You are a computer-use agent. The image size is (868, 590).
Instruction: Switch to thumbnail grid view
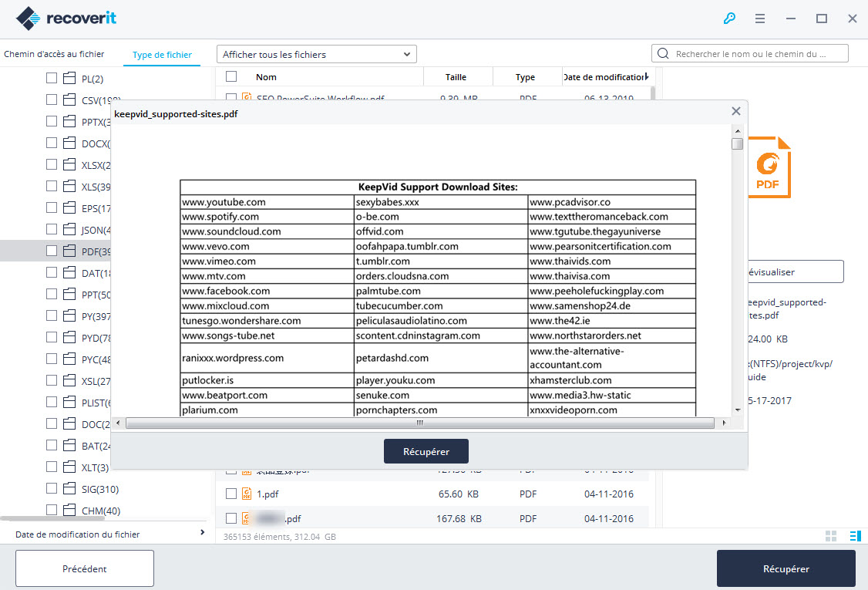pyautogui.click(x=831, y=536)
